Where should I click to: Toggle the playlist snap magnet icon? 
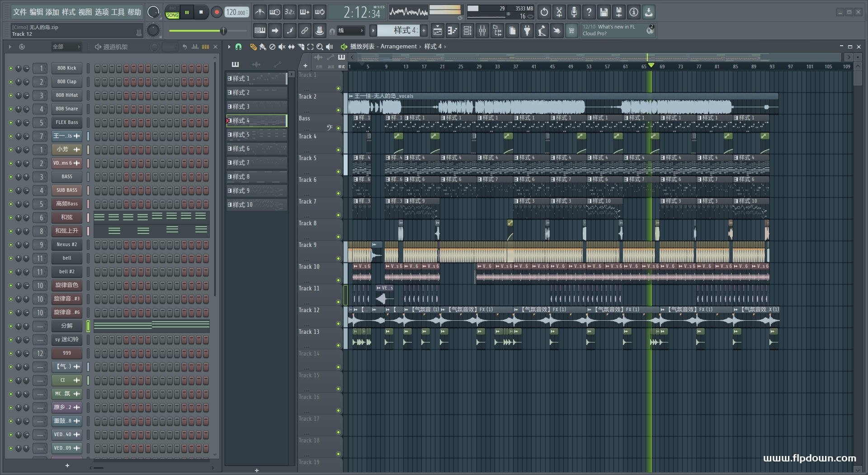(x=239, y=47)
